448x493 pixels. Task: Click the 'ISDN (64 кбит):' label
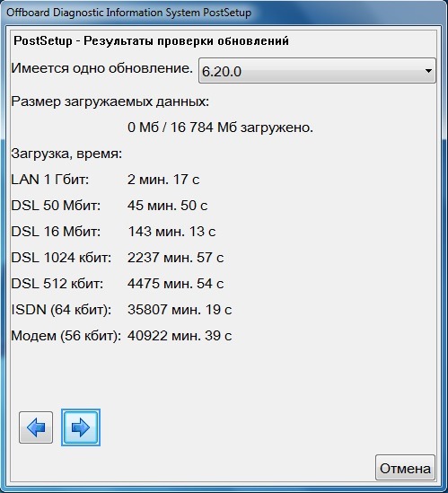pyautogui.click(x=61, y=310)
